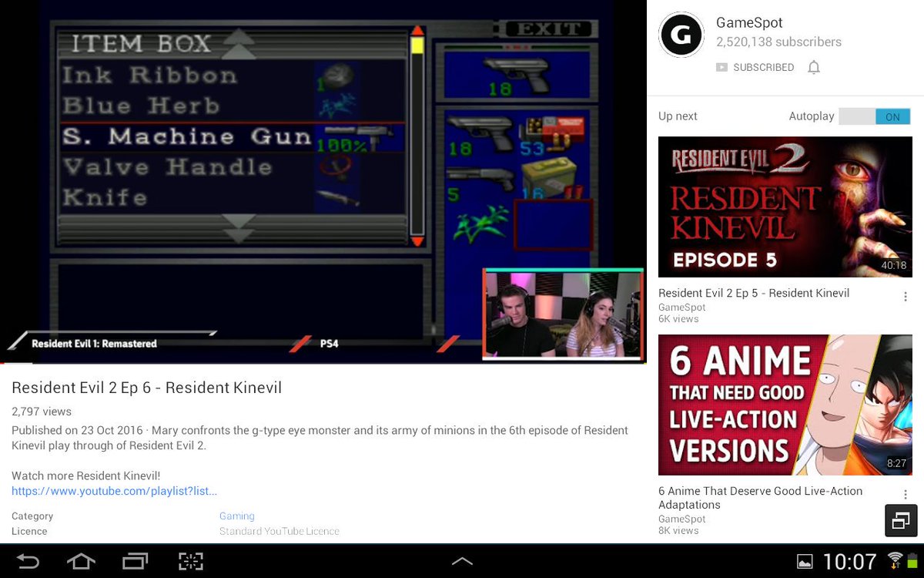Tap the multi-window floating button
The height and width of the screenshot is (578, 924).
[x=902, y=521]
